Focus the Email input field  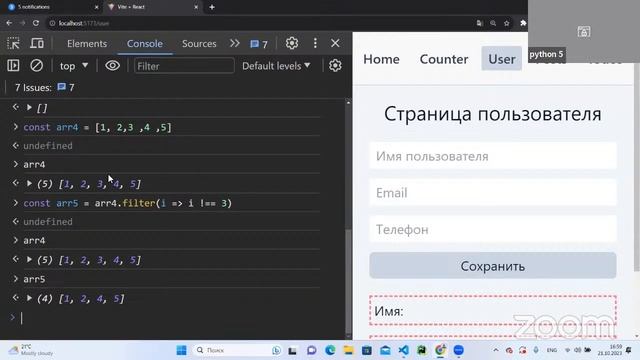point(493,193)
